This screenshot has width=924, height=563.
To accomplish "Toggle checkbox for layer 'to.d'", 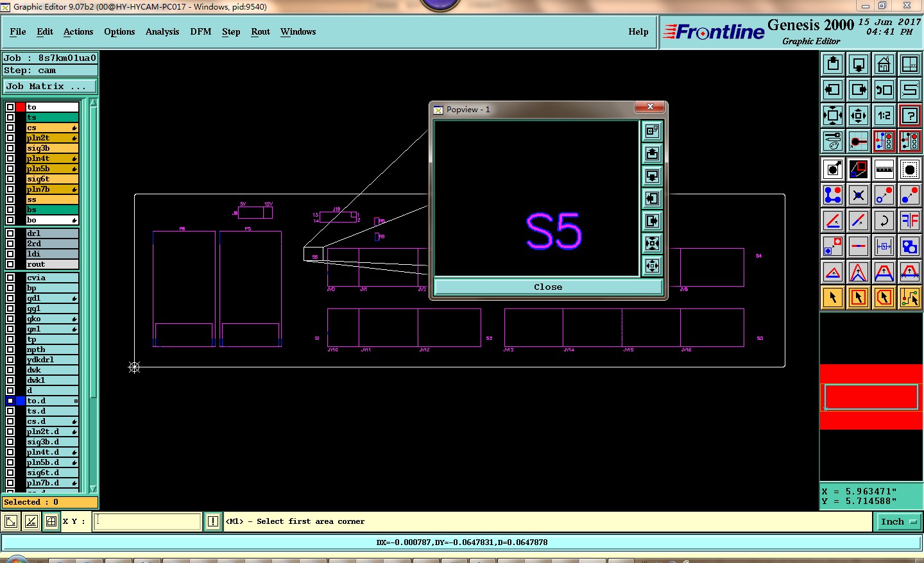I will coord(10,401).
